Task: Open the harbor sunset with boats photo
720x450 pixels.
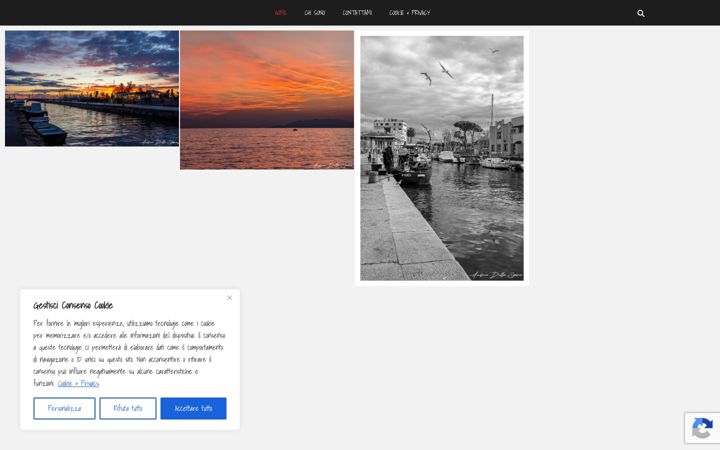Action: click(92, 89)
